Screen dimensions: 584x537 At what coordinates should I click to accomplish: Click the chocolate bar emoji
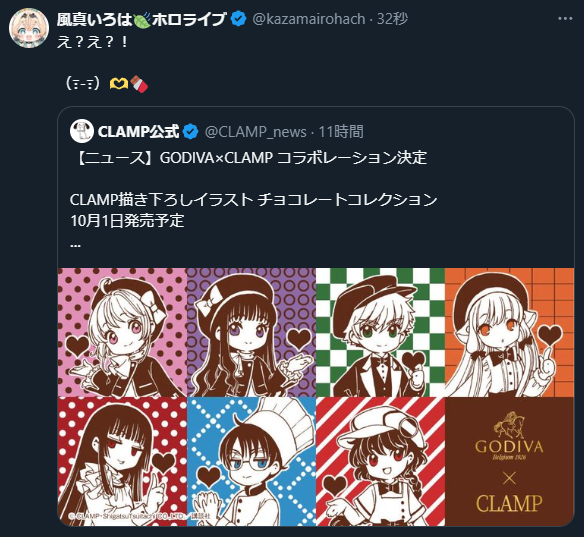tap(139, 84)
